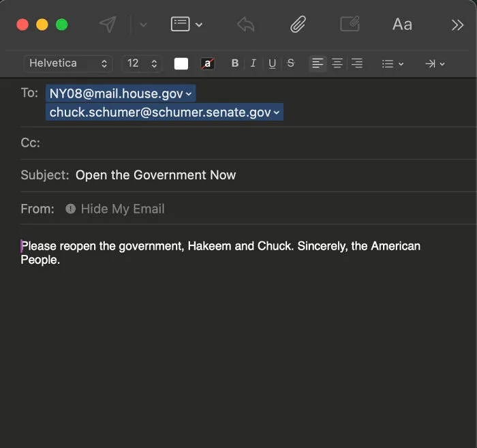
Task: Toggle Italic formatting
Action: [x=253, y=63]
